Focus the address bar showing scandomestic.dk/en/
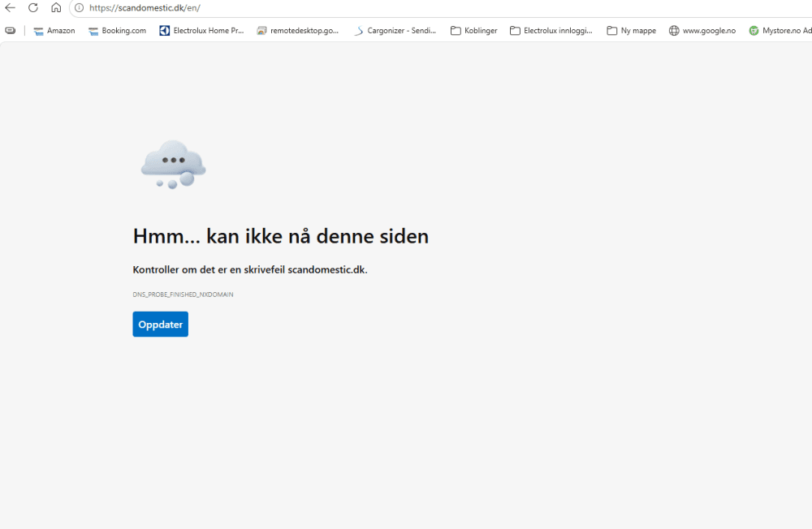The height and width of the screenshot is (529, 812). tap(440, 8)
